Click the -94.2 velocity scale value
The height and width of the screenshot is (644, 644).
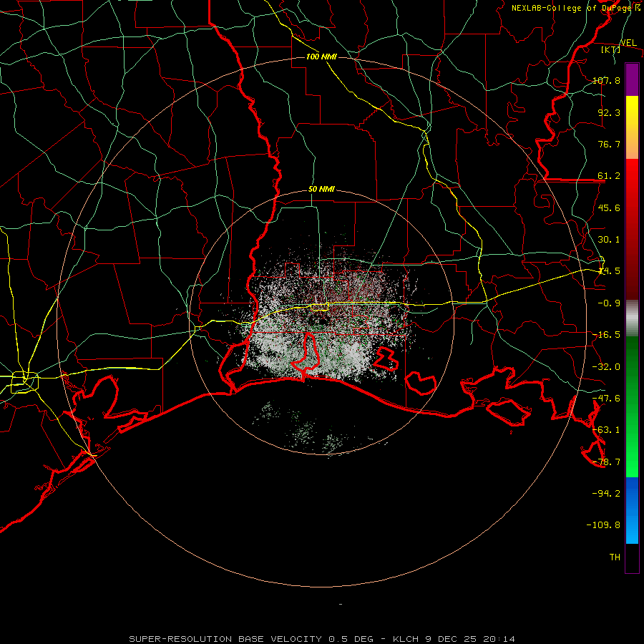click(x=606, y=494)
